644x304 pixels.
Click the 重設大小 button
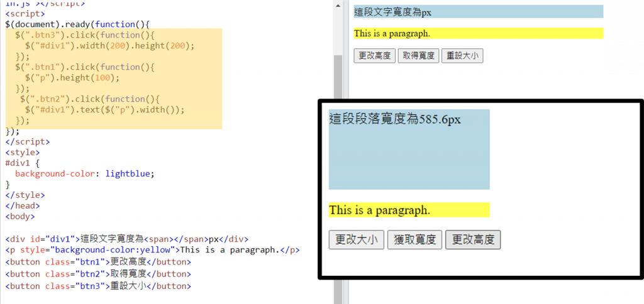pyautogui.click(x=462, y=56)
